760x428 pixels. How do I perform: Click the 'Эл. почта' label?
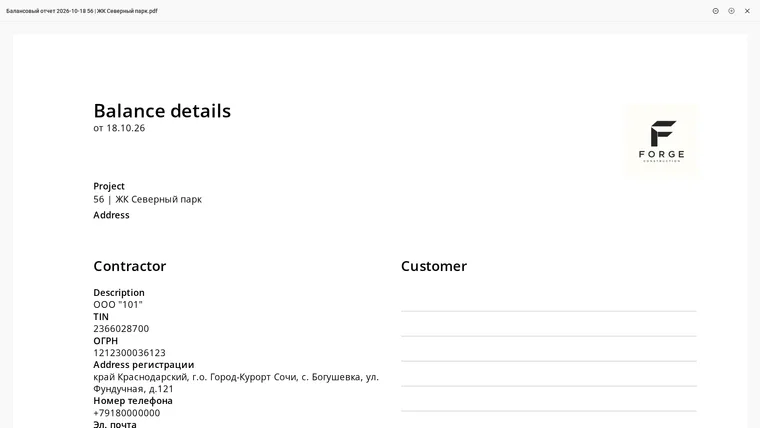(x=115, y=424)
